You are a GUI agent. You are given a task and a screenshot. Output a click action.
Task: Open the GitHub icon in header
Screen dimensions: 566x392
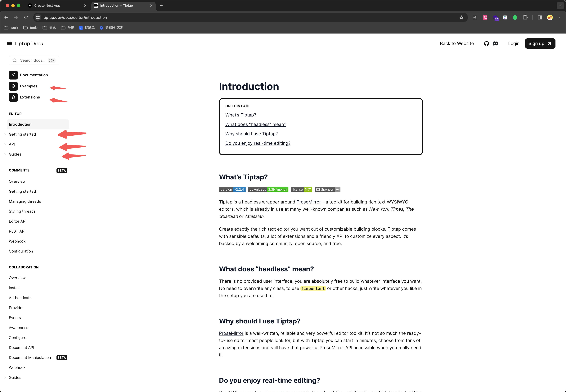click(486, 43)
